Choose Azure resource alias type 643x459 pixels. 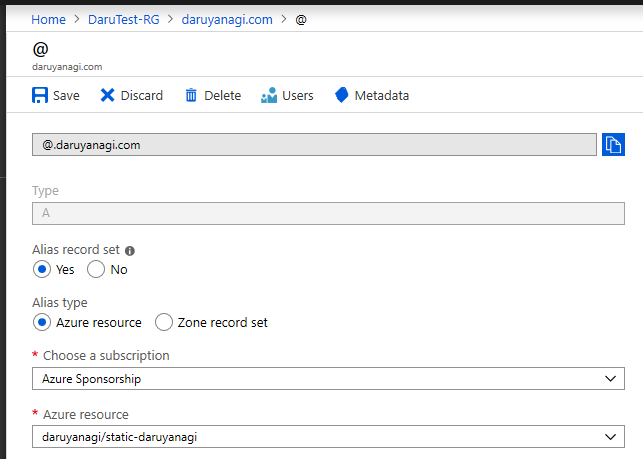(x=42, y=322)
